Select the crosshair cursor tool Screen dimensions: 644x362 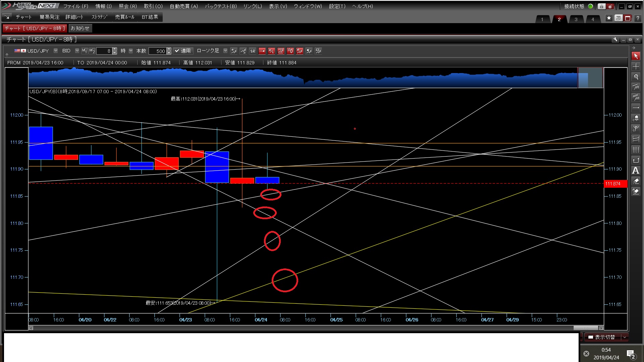[636, 66]
